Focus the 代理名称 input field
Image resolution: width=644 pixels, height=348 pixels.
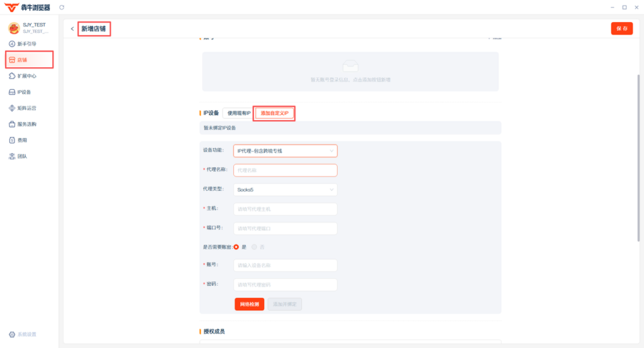coord(286,170)
